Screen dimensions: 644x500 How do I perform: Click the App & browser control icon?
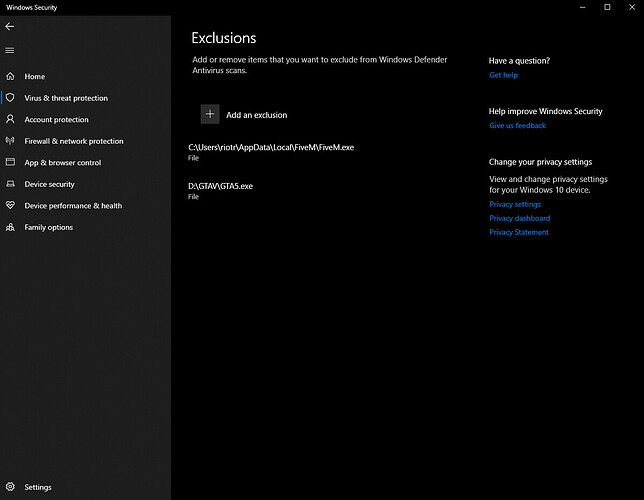click(x=10, y=162)
